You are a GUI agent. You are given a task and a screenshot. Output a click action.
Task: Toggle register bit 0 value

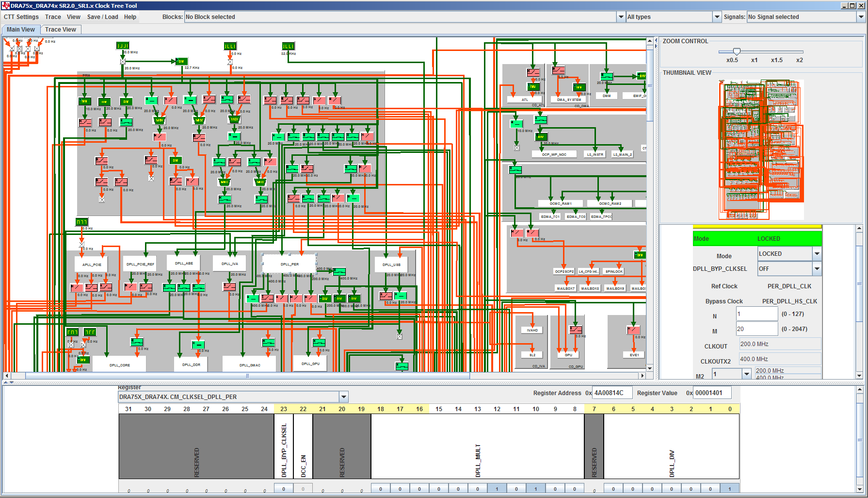(x=730, y=488)
